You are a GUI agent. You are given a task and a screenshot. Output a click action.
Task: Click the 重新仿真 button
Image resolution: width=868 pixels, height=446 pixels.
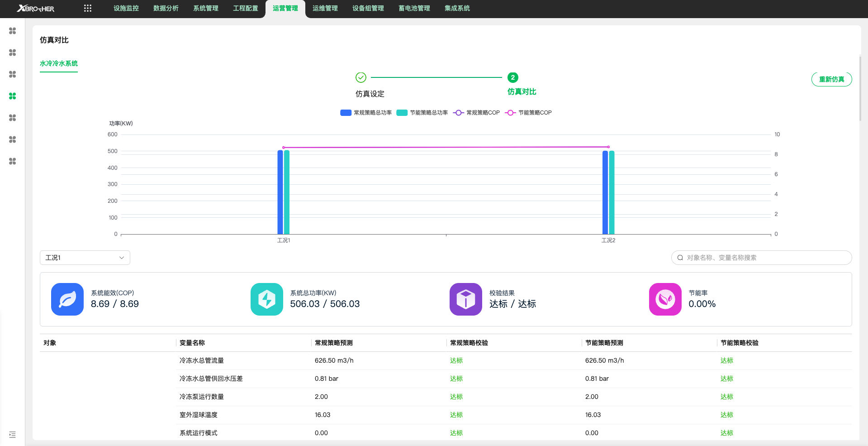pyautogui.click(x=831, y=79)
